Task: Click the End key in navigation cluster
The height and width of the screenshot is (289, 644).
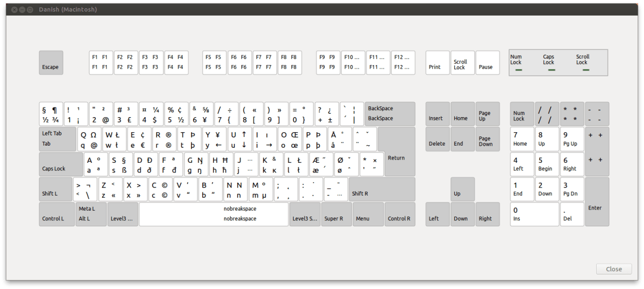Action: (463, 139)
